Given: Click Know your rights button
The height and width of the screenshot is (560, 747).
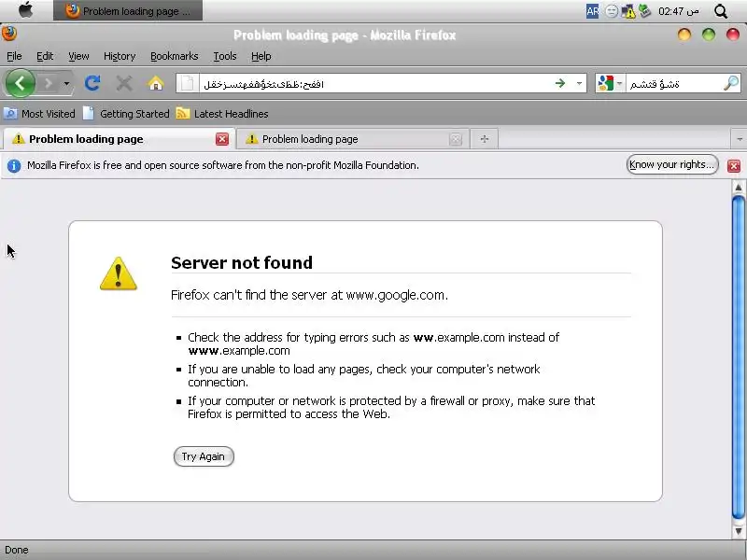Looking at the screenshot, I should tap(672, 165).
